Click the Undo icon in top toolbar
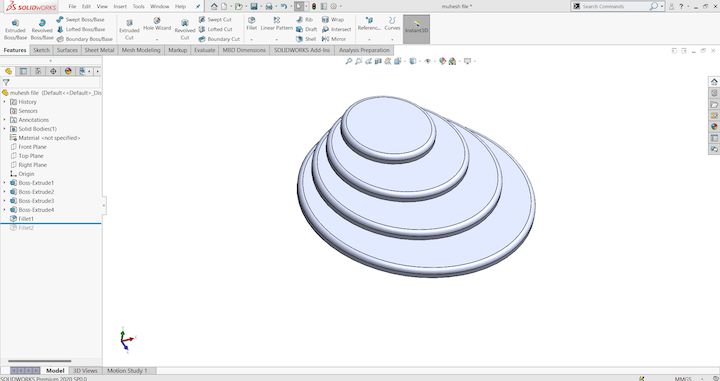Viewport: 720px width, 381px height. [x=284, y=6]
